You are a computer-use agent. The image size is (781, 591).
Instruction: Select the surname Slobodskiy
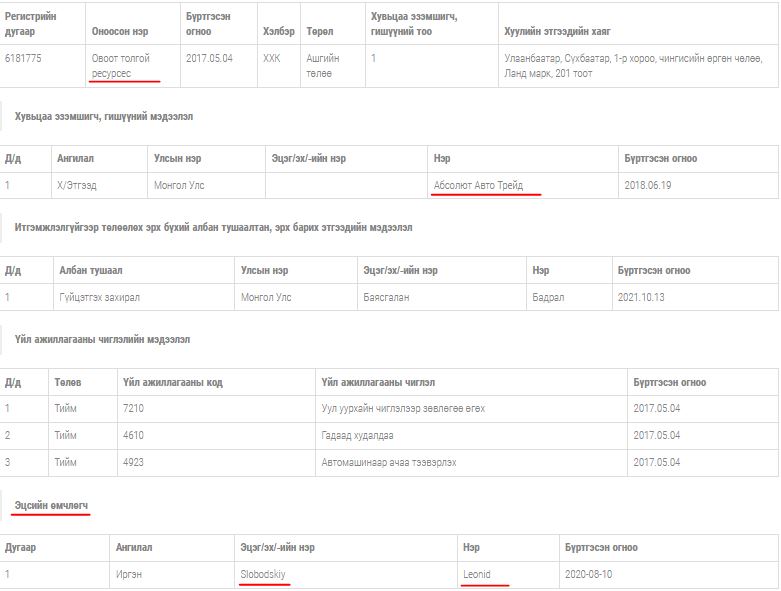(x=263, y=574)
